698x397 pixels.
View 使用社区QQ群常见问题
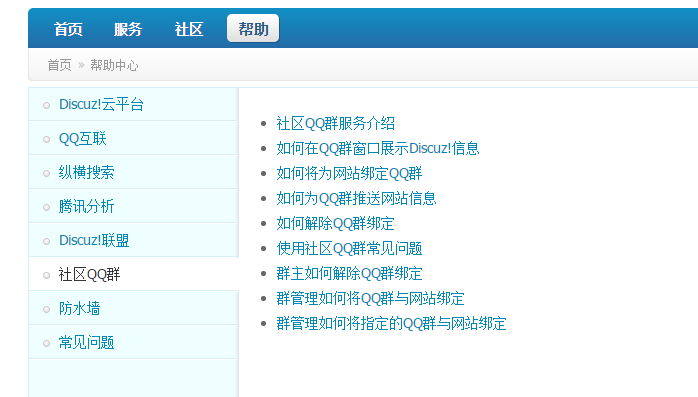pyautogui.click(x=349, y=248)
